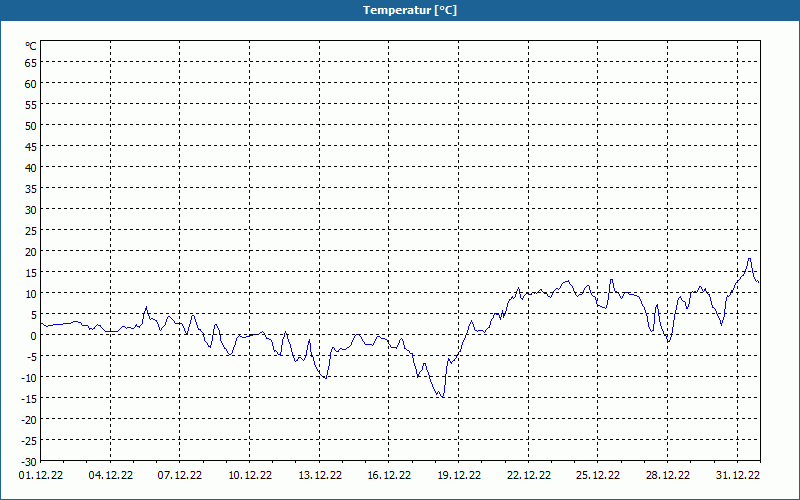
Task: Click the -25 value on temperature axis
Action: click(29, 441)
